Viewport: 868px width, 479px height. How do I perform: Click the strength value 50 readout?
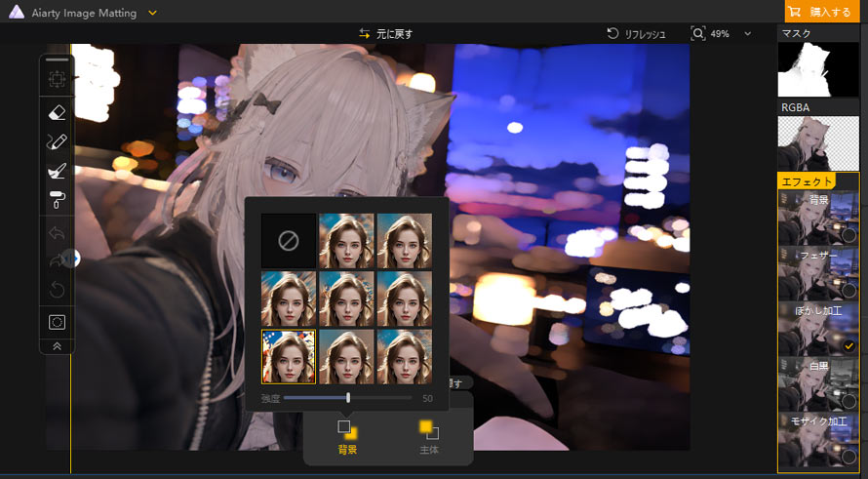pos(427,398)
